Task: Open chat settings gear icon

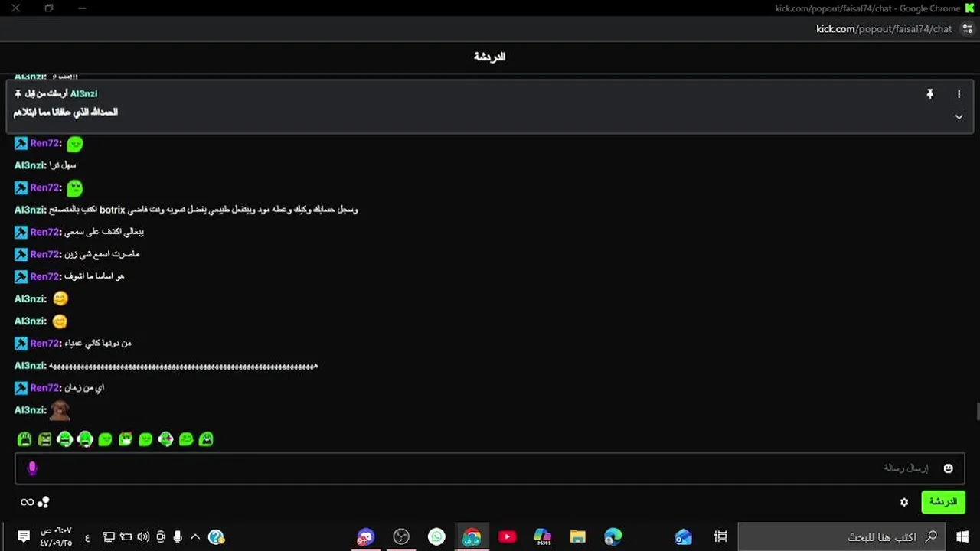Action: pyautogui.click(x=904, y=502)
